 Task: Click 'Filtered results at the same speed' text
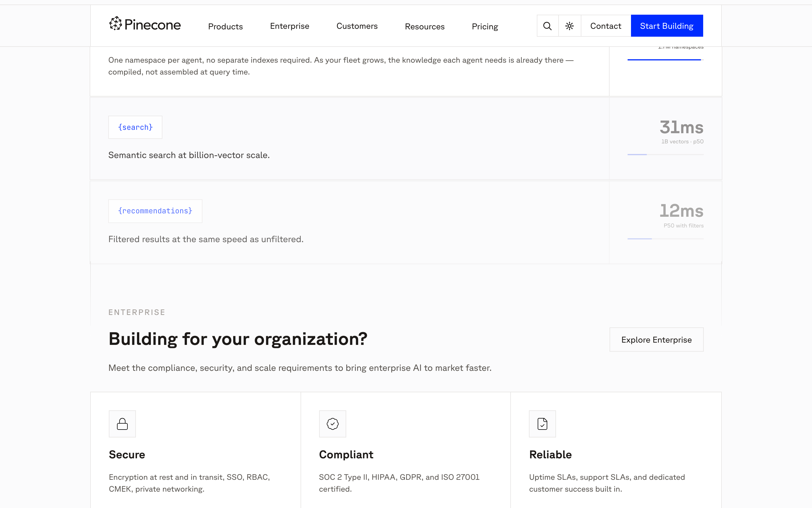click(206, 239)
